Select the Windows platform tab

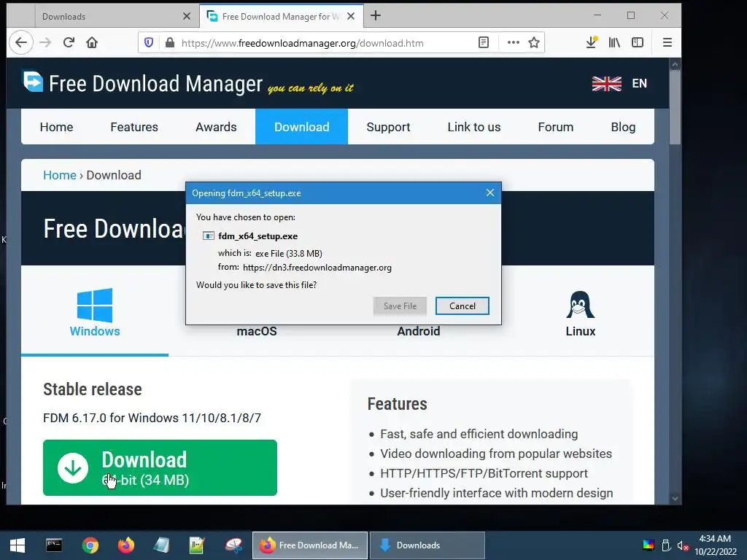pos(95,312)
